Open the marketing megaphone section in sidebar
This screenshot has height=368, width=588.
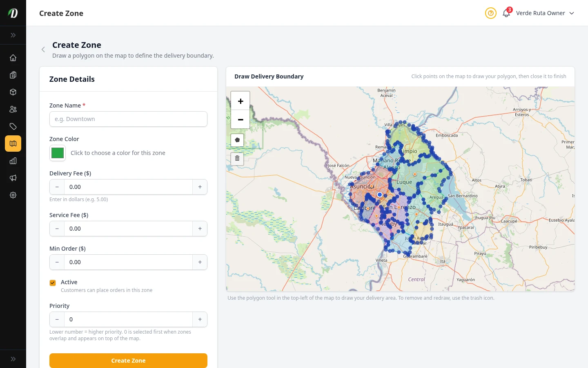pyautogui.click(x=13, y=178)
